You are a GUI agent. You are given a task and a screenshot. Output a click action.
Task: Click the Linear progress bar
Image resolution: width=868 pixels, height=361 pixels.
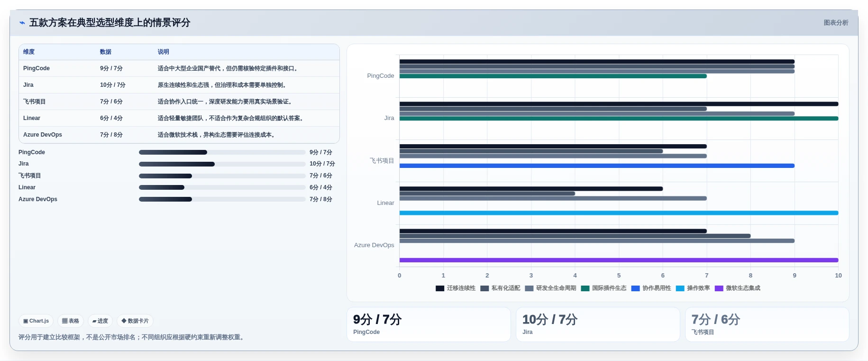pos(222,187)
